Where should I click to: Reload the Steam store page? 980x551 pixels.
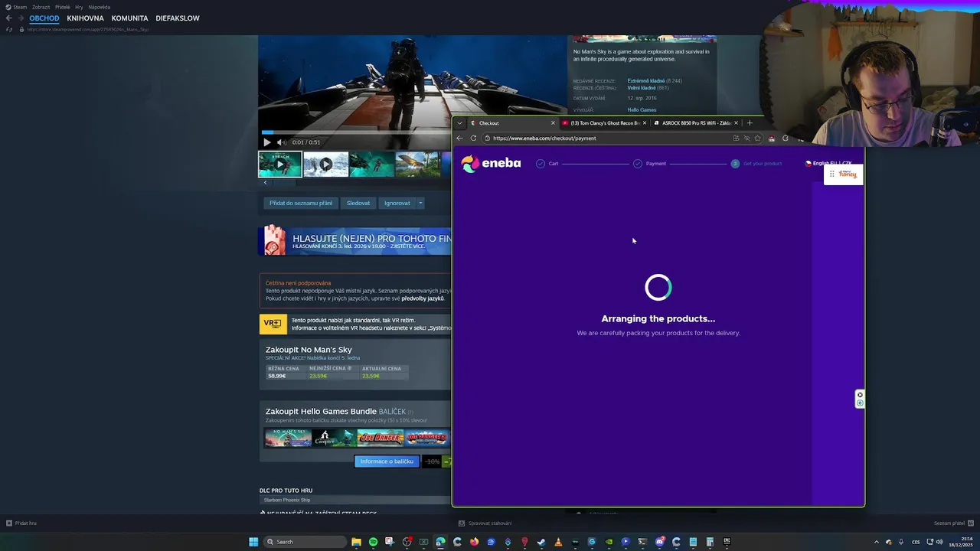click(x=9, y=29)
